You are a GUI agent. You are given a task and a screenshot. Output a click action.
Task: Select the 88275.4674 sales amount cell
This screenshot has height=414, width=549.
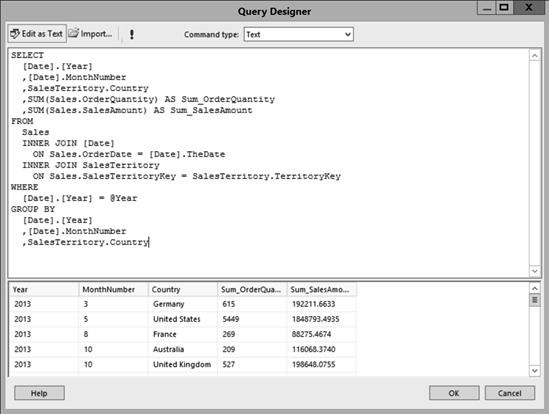click(x=322, y=334)
